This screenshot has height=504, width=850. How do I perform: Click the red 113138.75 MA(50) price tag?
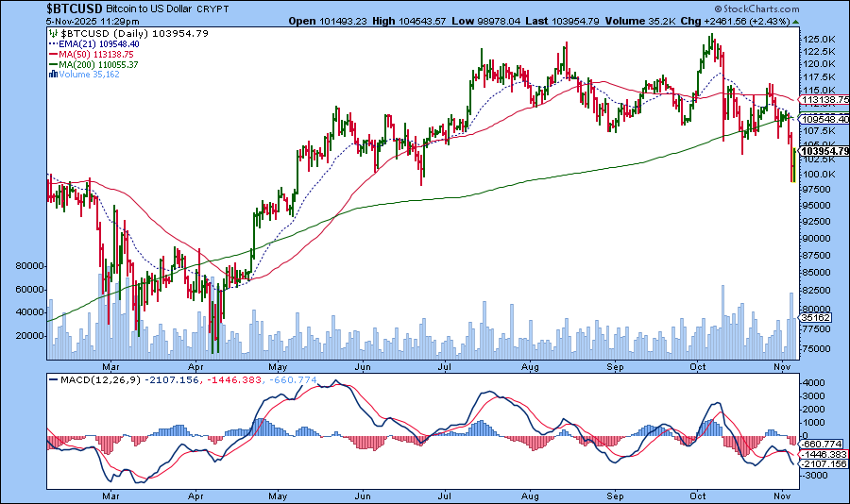pyautogui.click(x=824, y=99)
